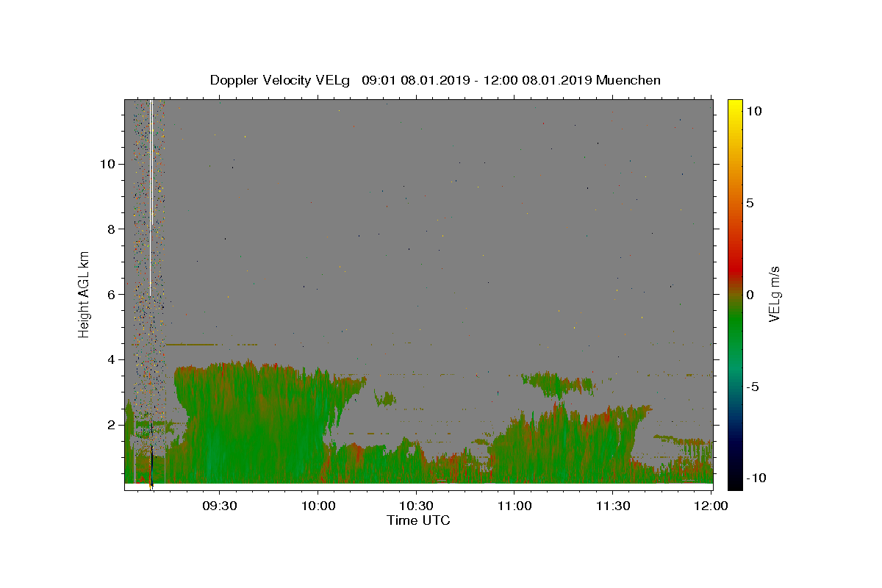Click the small detached cloud echo near 10:20
Image resolution: width=882 pixels, height=588 pixels.
click(385, 399)
